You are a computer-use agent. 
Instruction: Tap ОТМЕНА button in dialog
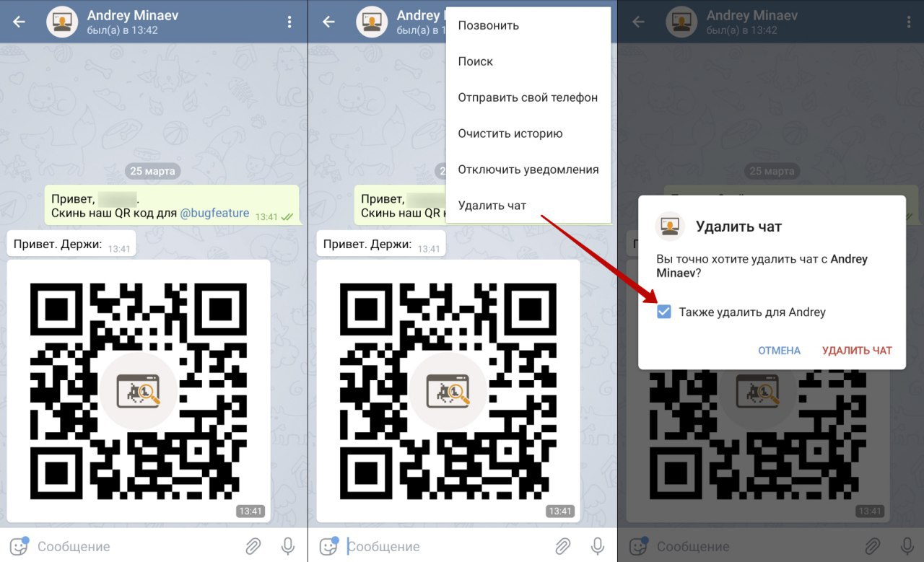[x=779, y=351]
